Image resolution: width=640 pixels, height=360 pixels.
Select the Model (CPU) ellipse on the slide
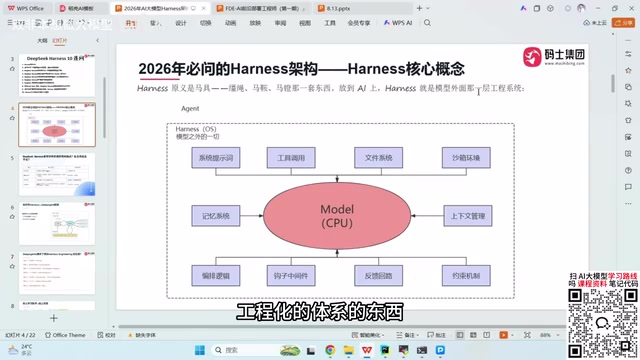[x=337, y=216]
